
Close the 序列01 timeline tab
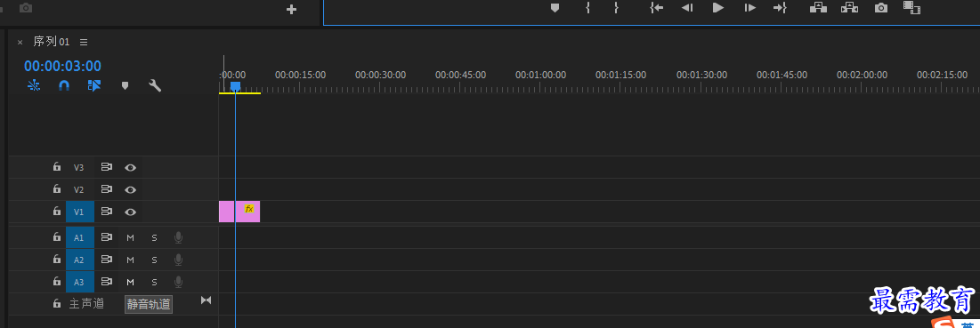pos(20,43)
